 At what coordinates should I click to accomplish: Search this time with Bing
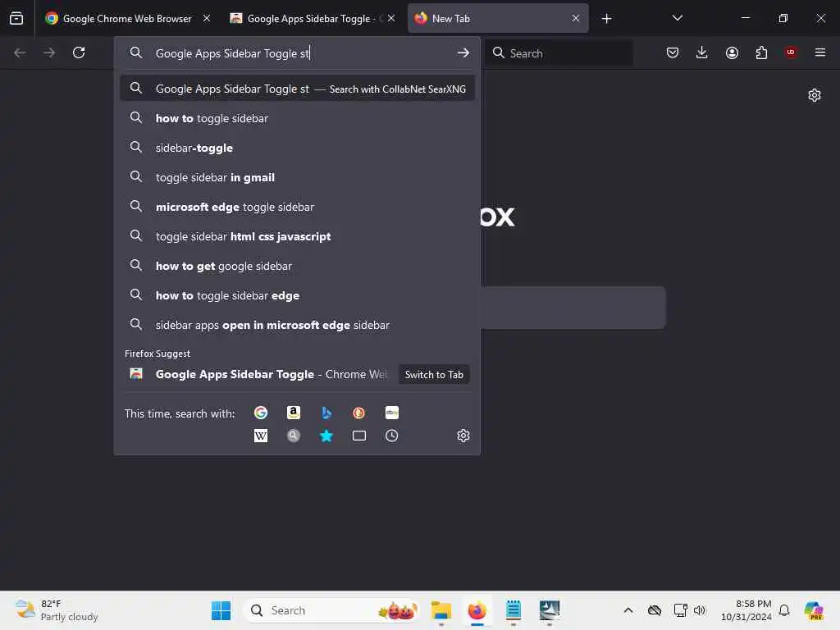(x=326, y=413)
